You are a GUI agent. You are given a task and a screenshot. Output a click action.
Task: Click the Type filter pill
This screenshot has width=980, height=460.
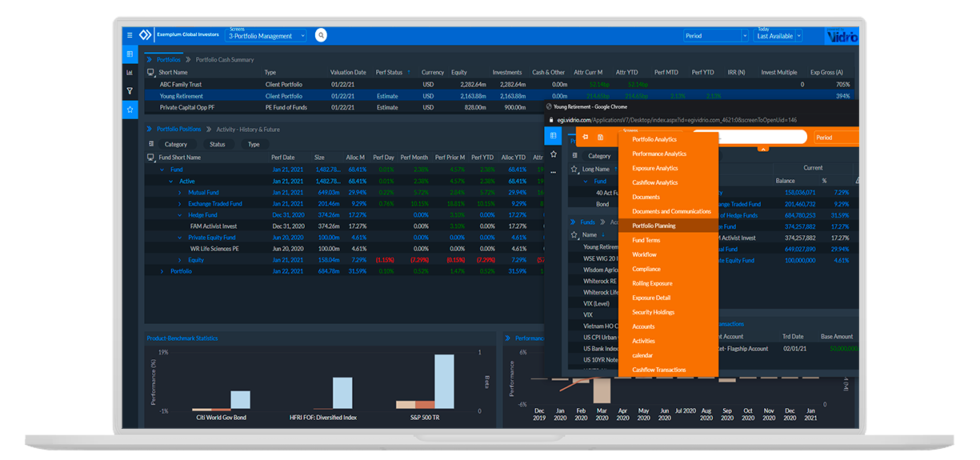254,144
